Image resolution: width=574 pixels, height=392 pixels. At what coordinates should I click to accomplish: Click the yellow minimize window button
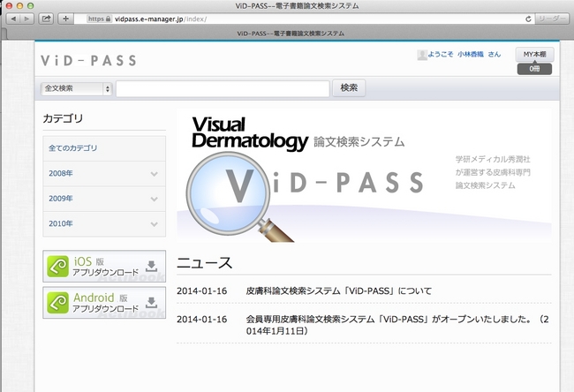19,6
